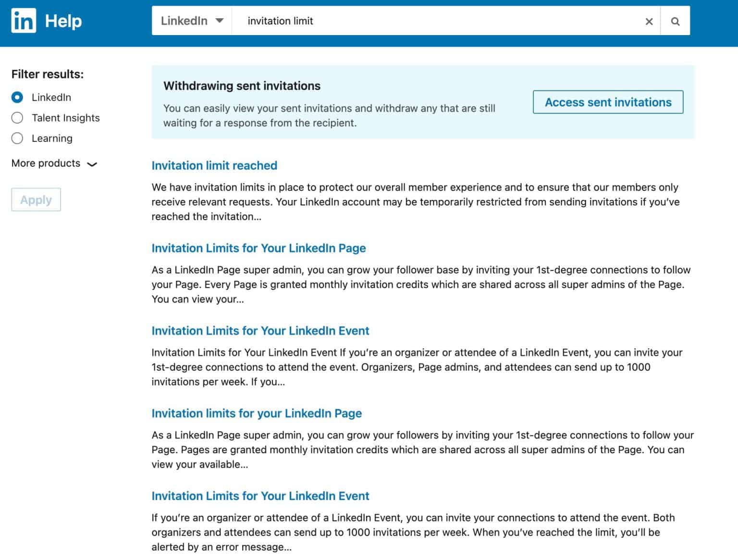
Task: Click the LinkedIn Help logo
Action: [23, 21]
